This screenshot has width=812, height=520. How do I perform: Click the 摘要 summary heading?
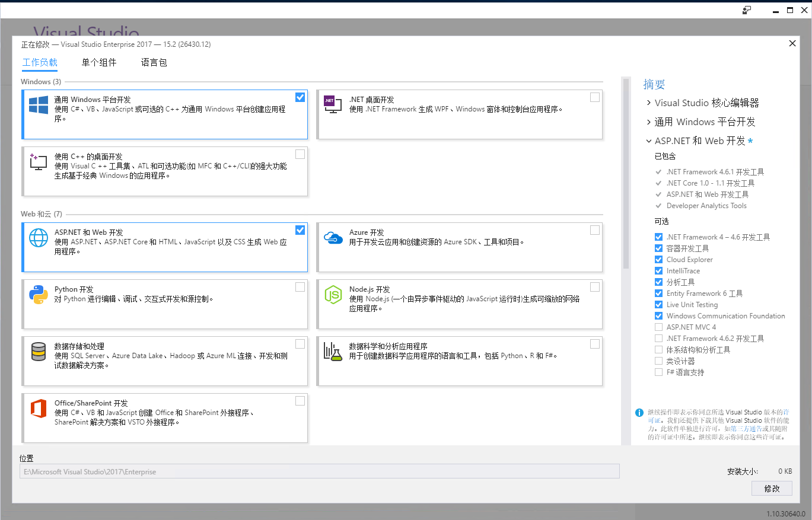654,85
